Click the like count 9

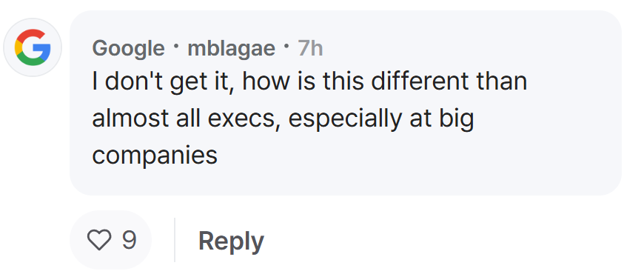tap(130, 240)
